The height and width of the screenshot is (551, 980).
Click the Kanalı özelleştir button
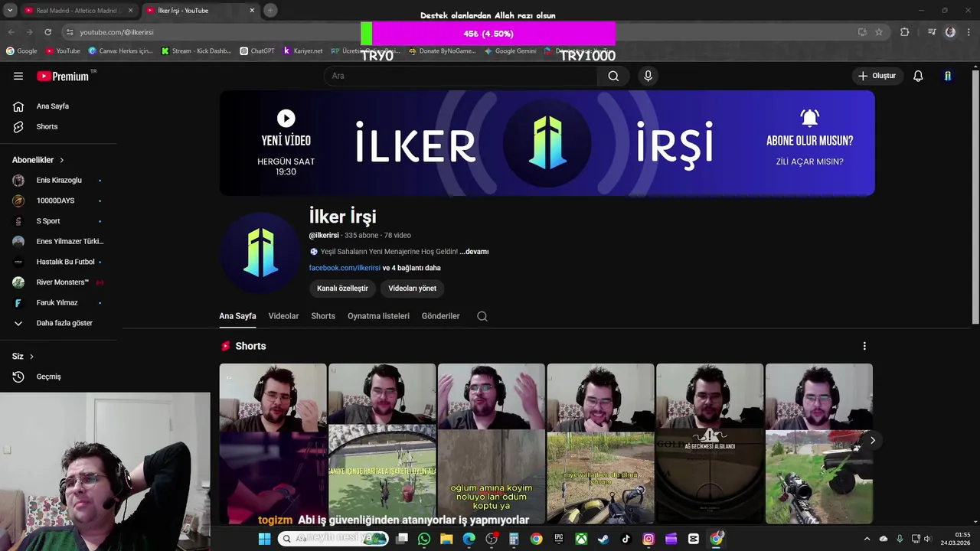[342, 289]
